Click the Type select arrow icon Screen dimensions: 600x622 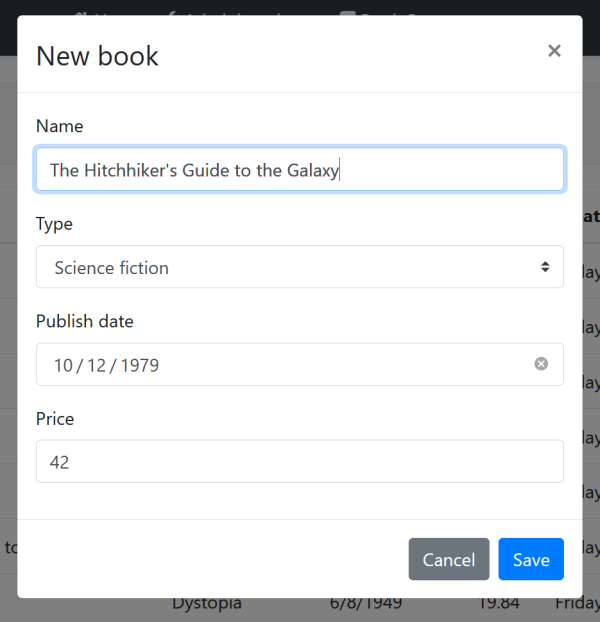pyautogui.click(x=545, y=267)
